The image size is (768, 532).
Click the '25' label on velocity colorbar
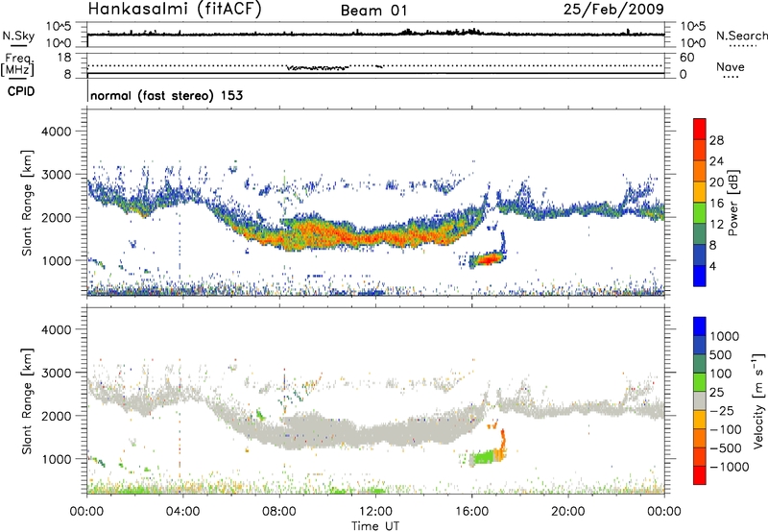pyautogui.click(x=716, y=392)
